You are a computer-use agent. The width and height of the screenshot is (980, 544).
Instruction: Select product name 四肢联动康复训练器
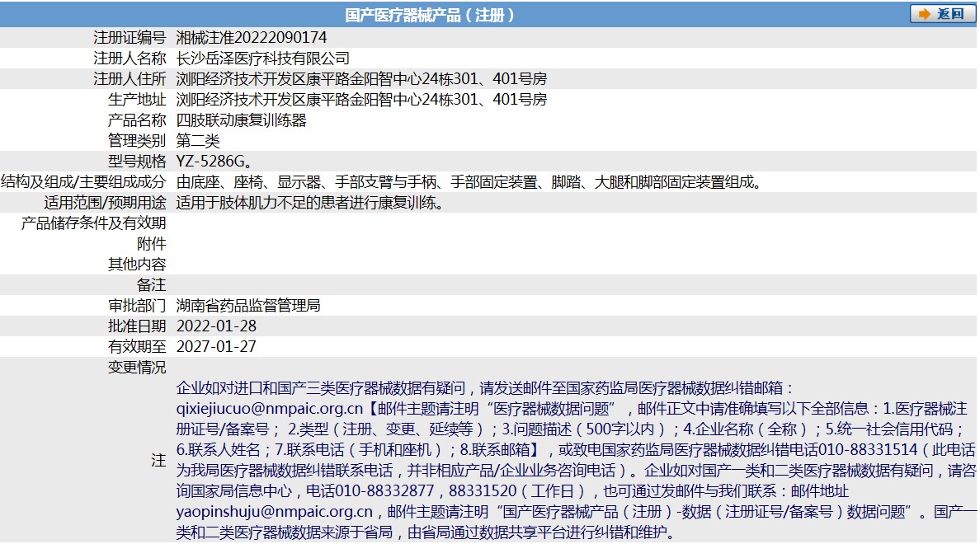click(241, 120)
